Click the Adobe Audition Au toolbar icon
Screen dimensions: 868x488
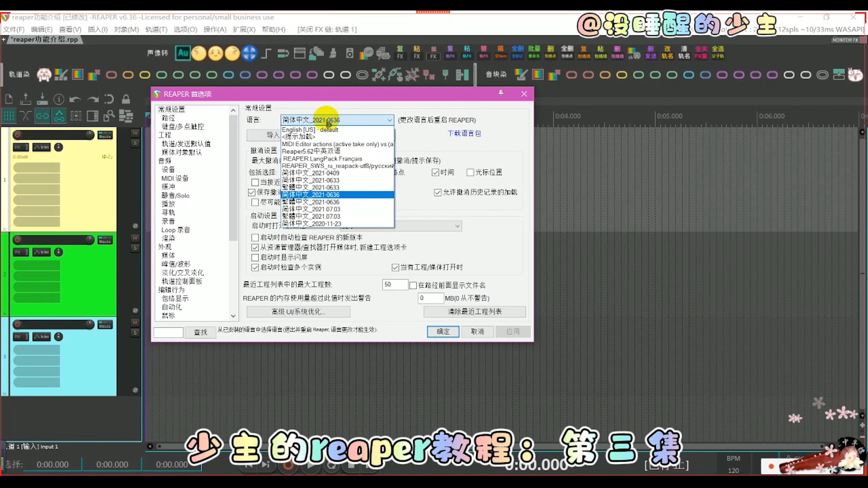click(x=183, y=53)
